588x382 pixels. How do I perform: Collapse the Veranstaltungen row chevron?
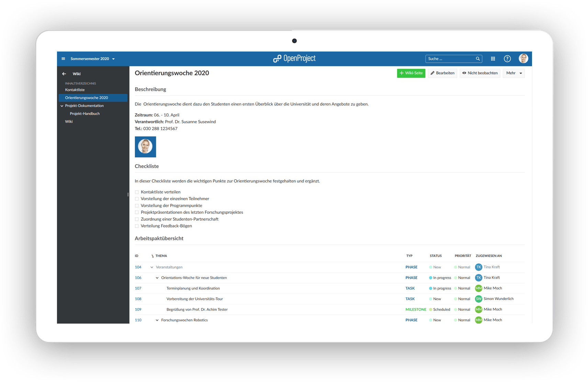click(x=152, y=267)
